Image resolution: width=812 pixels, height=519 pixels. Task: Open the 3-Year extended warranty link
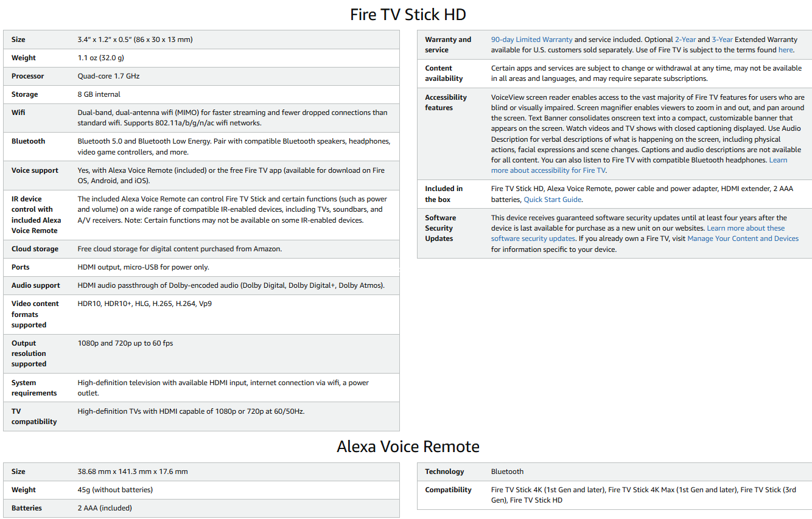(722, 40)
